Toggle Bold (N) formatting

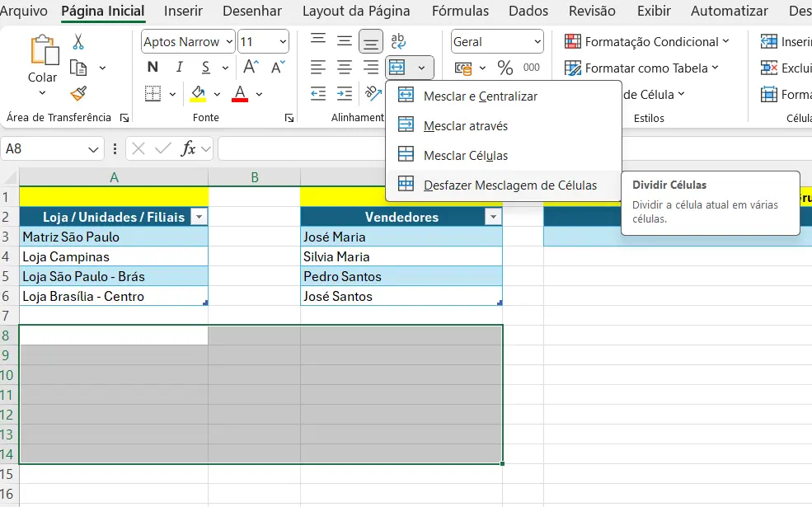coord(153,68)
